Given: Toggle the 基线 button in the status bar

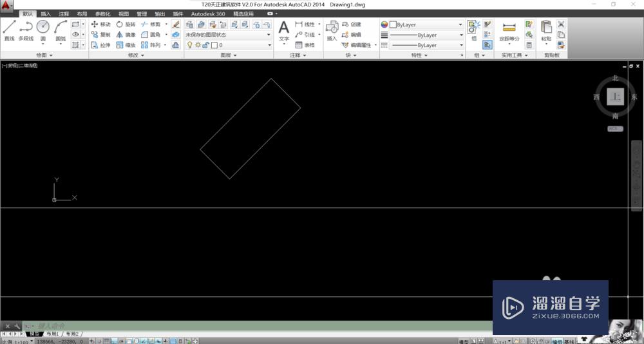Looking at the screenshot, I should pos(569,341).
